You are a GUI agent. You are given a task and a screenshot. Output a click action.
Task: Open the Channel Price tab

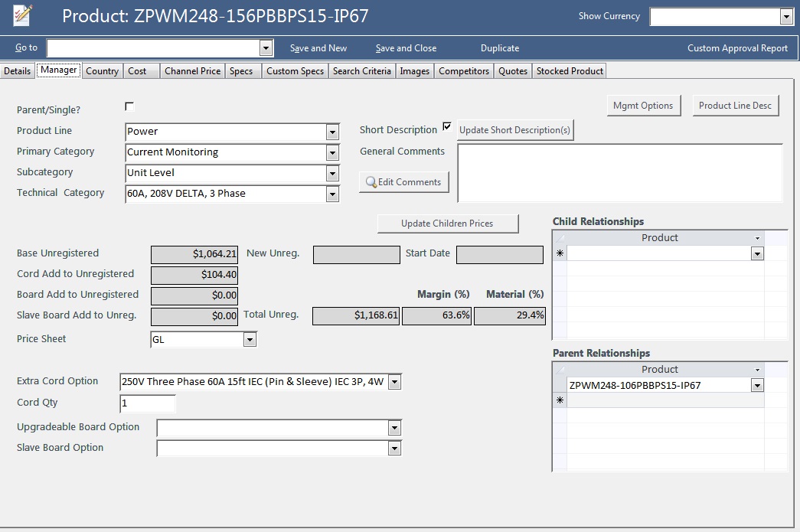click(x=192, y=71)
